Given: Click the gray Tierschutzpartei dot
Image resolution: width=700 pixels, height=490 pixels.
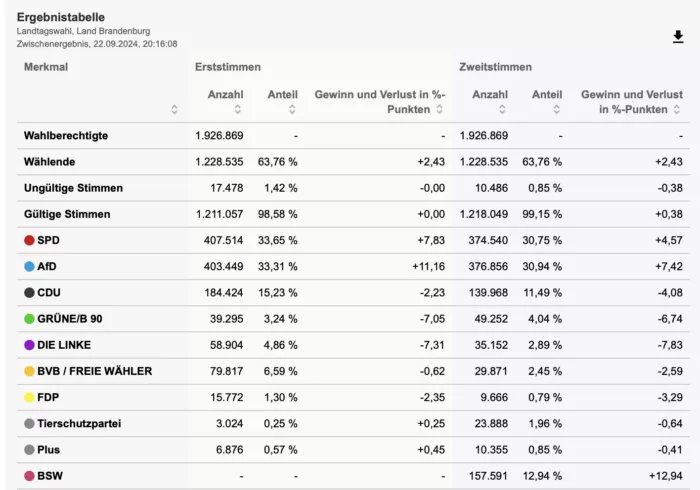Looking at the screenshot, I should pos(29,424).
